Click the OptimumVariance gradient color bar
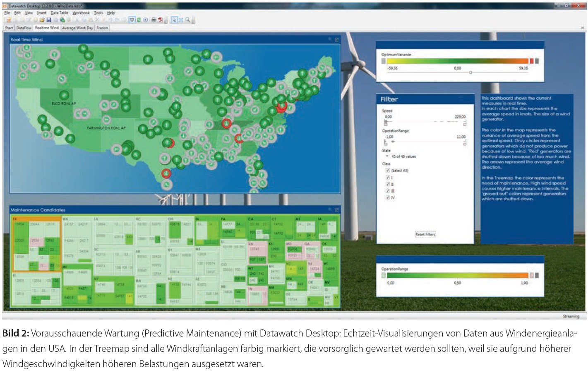The image size is (588, 375). [x=457, y=61]
